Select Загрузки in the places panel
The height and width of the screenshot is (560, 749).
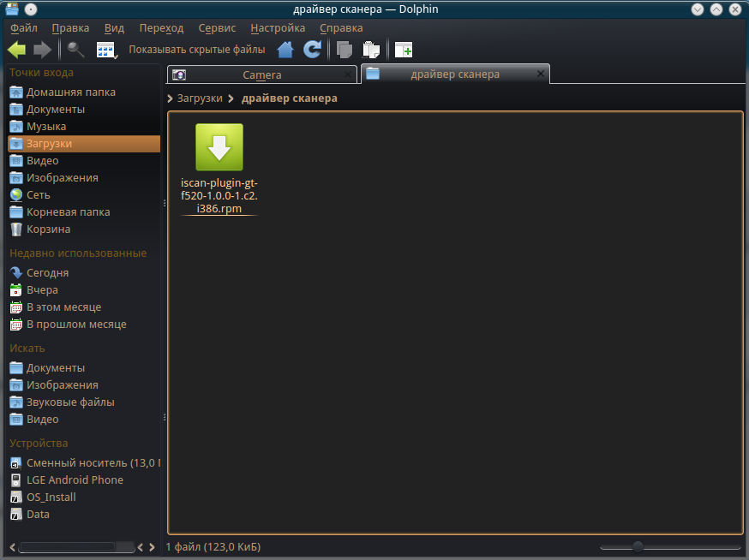click(x=84, y=144)
